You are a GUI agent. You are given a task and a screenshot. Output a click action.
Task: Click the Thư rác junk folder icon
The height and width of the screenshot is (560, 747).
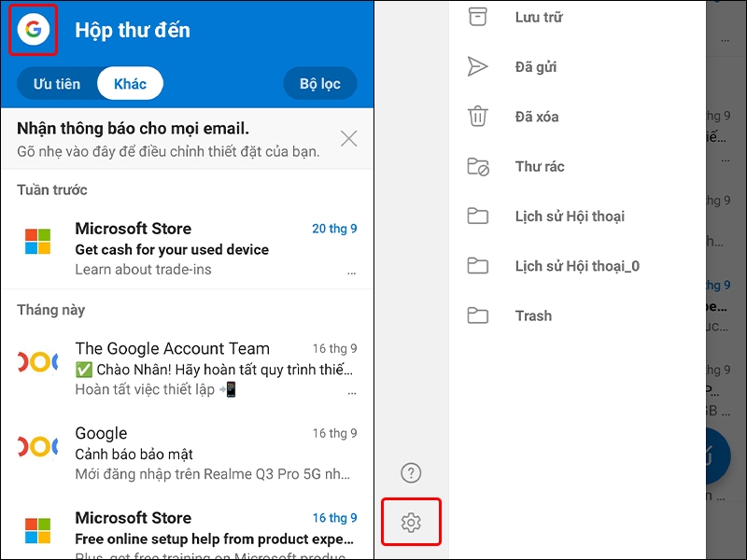coord(478,167)
